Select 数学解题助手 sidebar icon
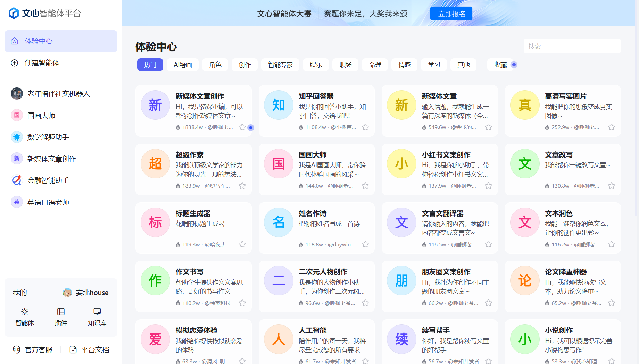This screenshot has height=364, width=639. 17,137
